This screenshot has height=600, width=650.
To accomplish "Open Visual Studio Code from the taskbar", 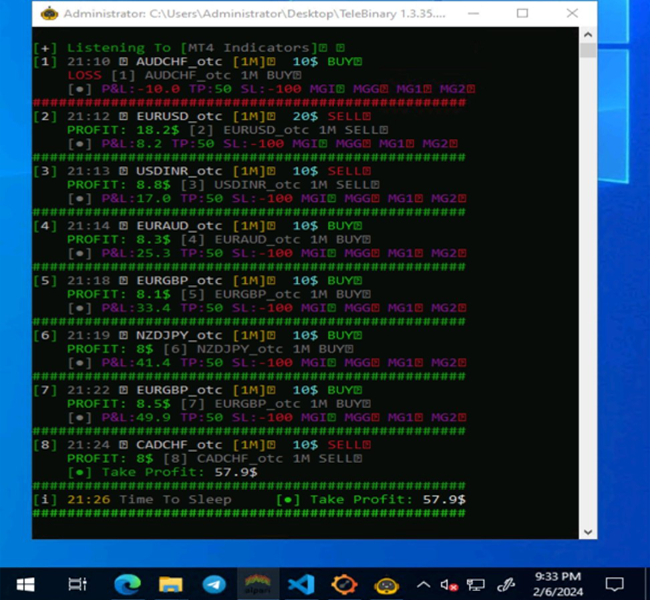I will (x=301, y=584).
